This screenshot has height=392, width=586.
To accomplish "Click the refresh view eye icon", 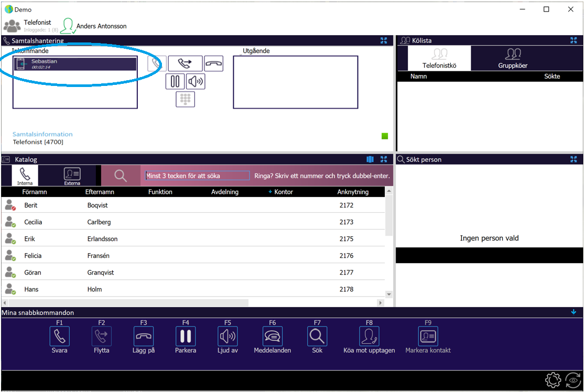I will 573,380.
